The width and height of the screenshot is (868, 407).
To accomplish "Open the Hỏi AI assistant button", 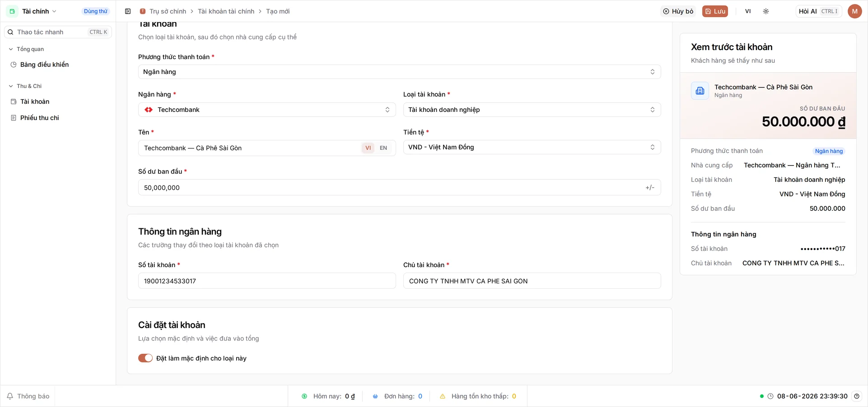I will [x=819, y=11].
